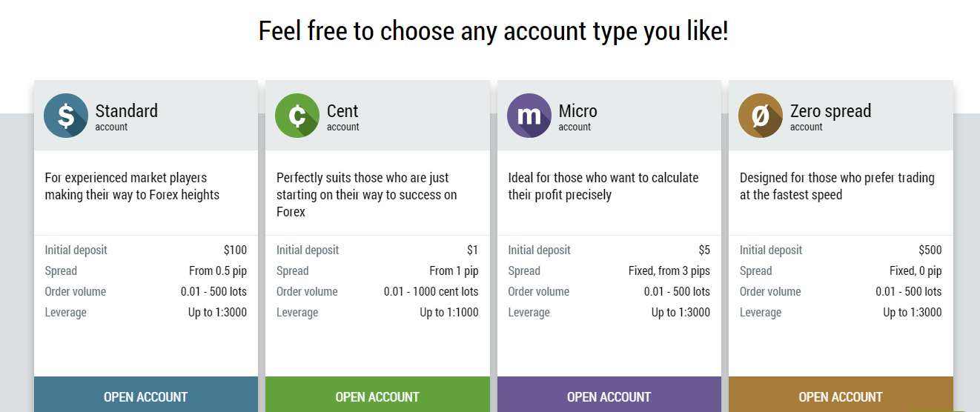
Task: Open a Zero spread account
Action: click(x=841, y=396)
